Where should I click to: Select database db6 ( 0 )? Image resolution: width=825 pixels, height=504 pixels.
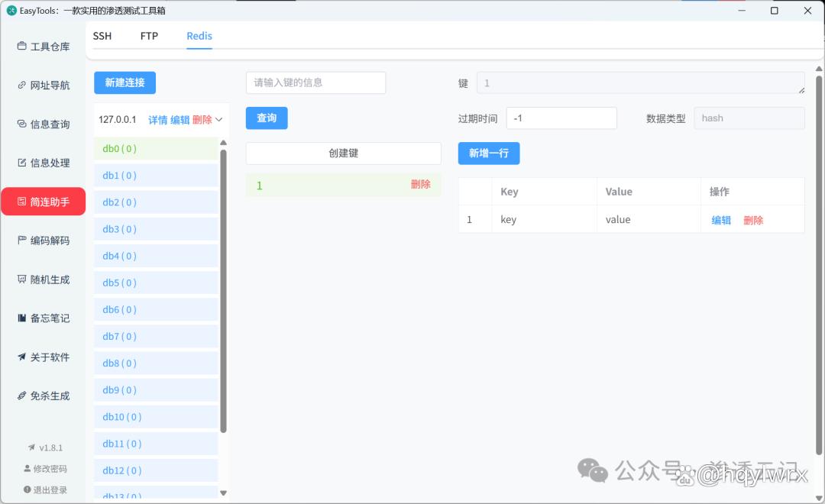click(156, 309)
